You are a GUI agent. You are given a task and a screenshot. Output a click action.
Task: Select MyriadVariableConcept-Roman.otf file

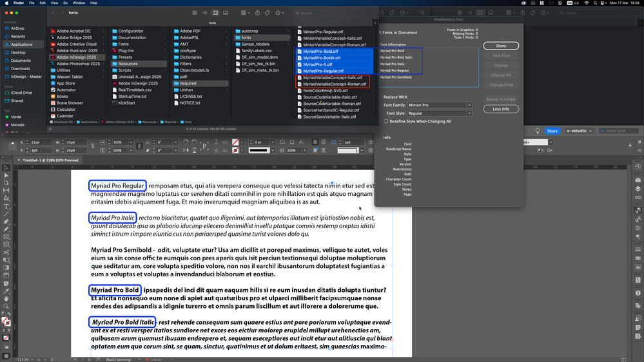point(335,84)
